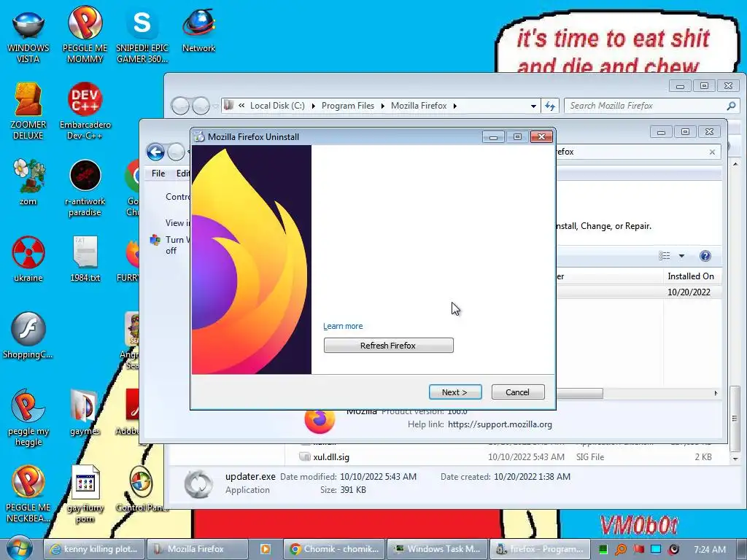Select the PEGGLE ME NECKBEA... desktop icon

[x=28, y=494]
